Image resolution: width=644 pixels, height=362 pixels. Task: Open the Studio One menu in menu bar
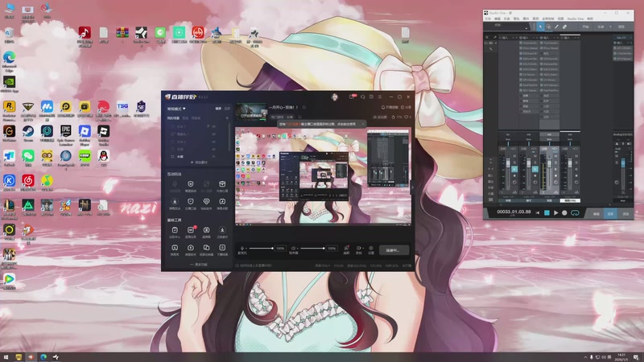click(575, 19)
